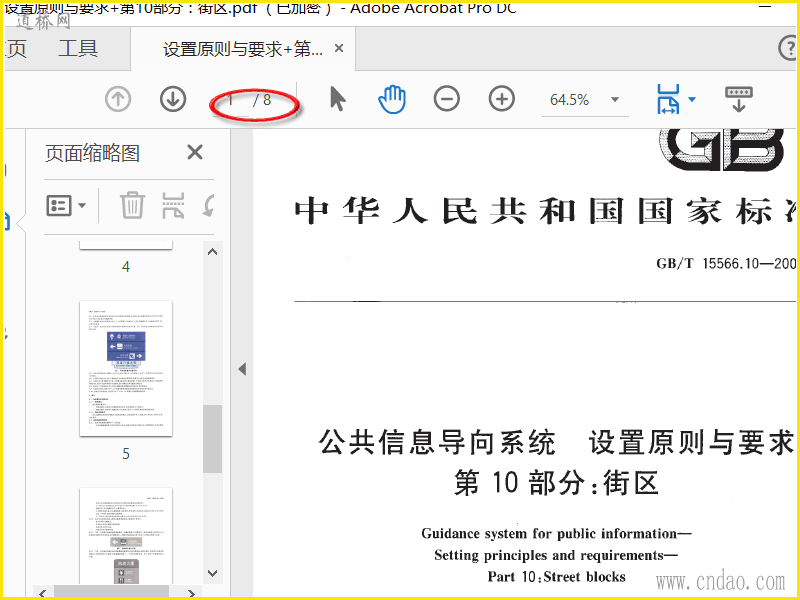Click the thumbnail panel vertical scrollbar thumb
Viewport: 800px width, 600px height.
[212, 439]
